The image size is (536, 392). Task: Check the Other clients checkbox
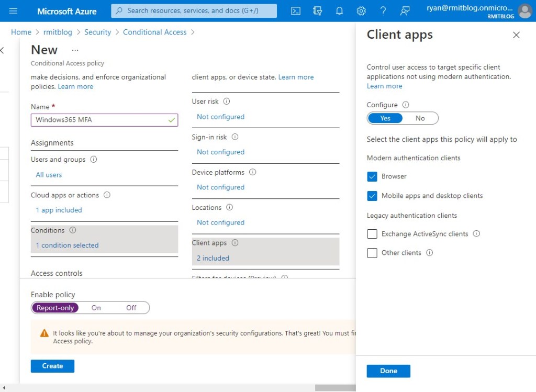click(372, 253)
